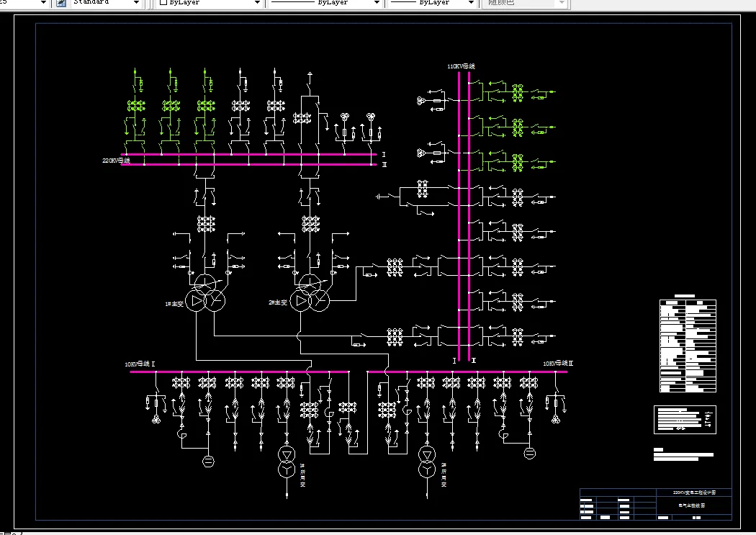
Task: Select the station transformer symbol under 10KV bus II
Action: point(427,462)
